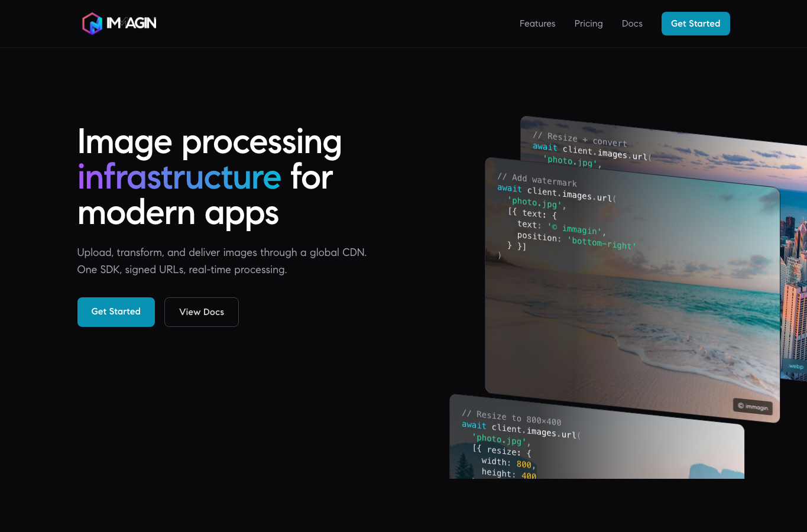The height and width of the screenshot is (532, 807).
Task: Click the © immagin watermark badge
Action: [x=753, y=407]
